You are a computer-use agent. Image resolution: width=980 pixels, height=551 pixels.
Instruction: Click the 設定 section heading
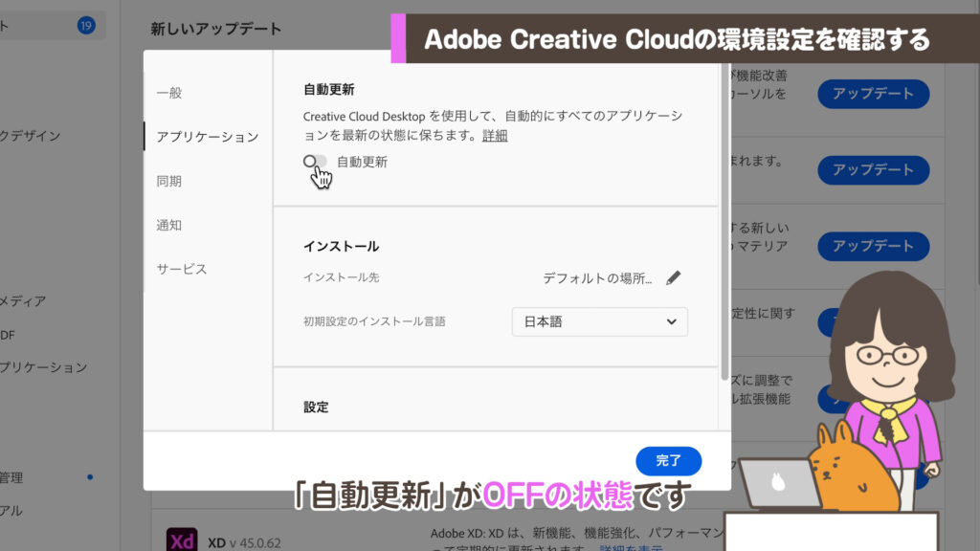point(316,408)
